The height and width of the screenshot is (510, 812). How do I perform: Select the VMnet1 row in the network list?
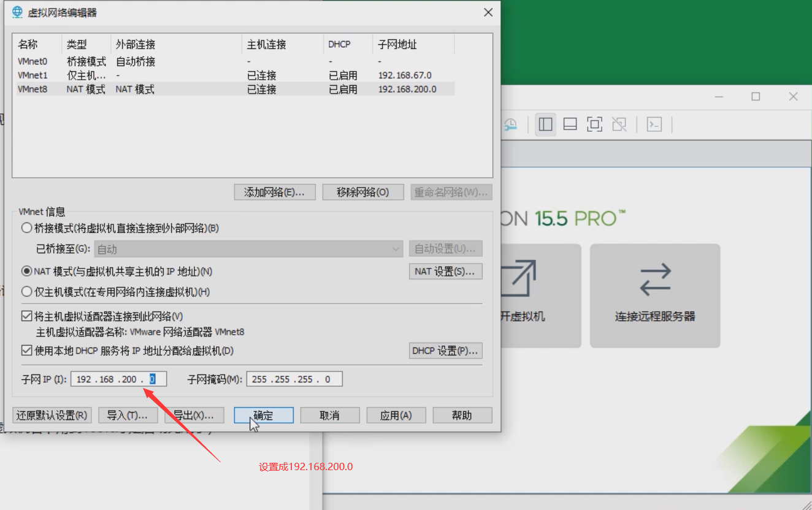click(x=32, y=75)
